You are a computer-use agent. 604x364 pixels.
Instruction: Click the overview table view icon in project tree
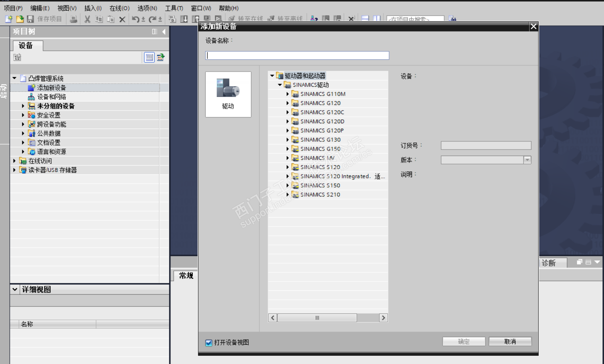(149, 57)
